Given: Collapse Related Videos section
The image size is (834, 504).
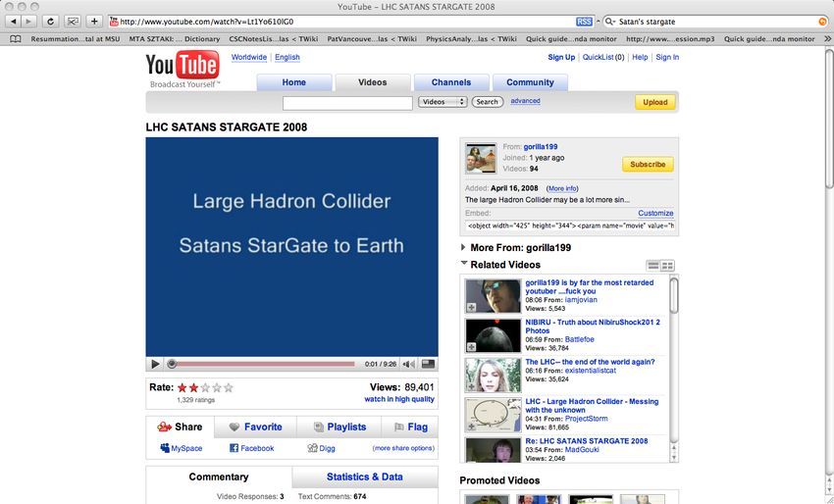Looking at the screenshot, I should pos(464,263).
